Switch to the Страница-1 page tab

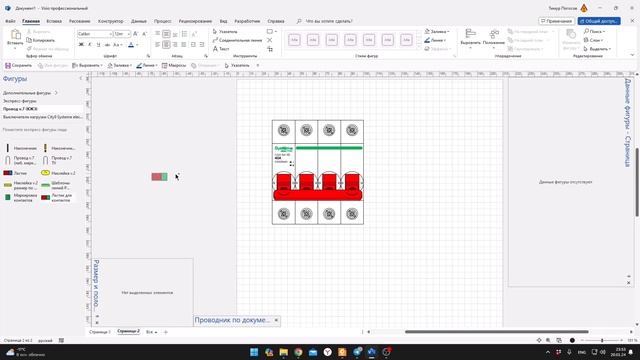coord(100,332)
